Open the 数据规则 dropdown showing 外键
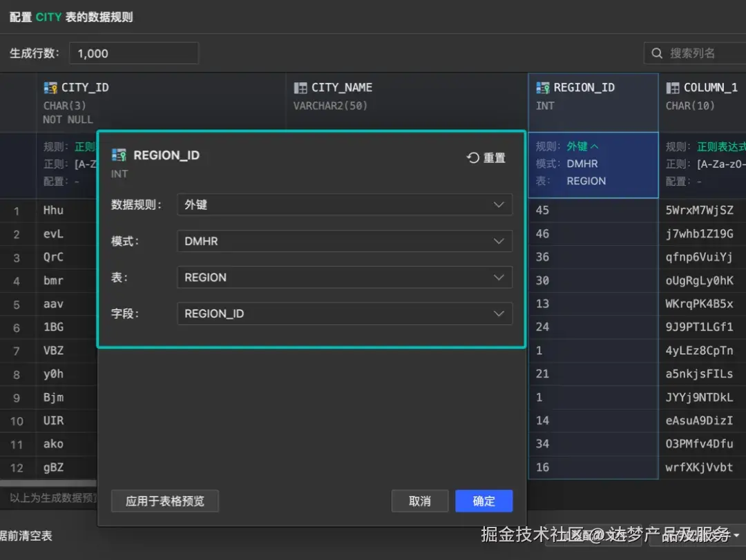The width and height of the screenshot is (746, 560). (345, 204)
